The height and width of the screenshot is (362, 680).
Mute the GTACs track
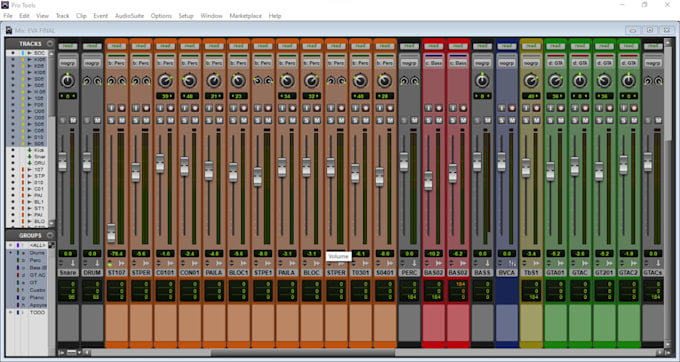(658, 120)
